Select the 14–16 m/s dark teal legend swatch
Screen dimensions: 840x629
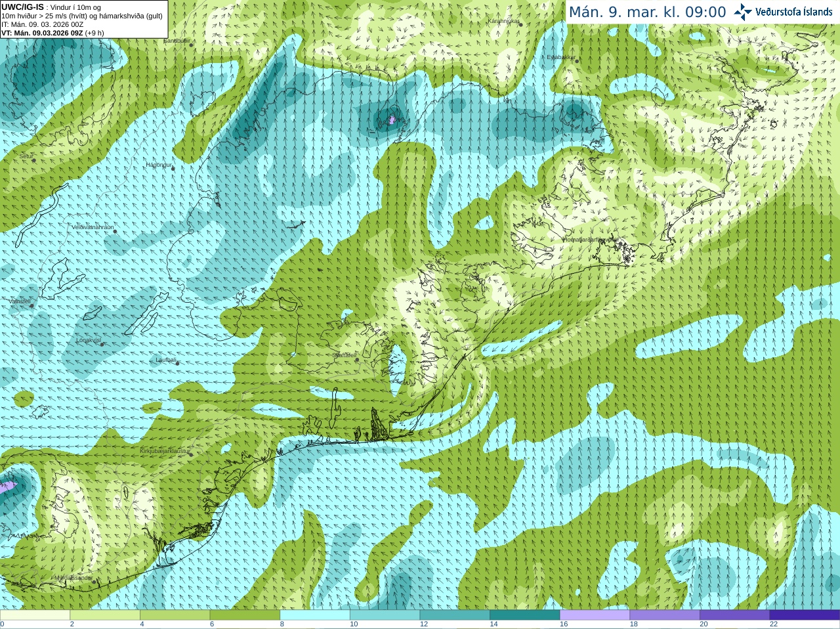[x=525, y=615]
